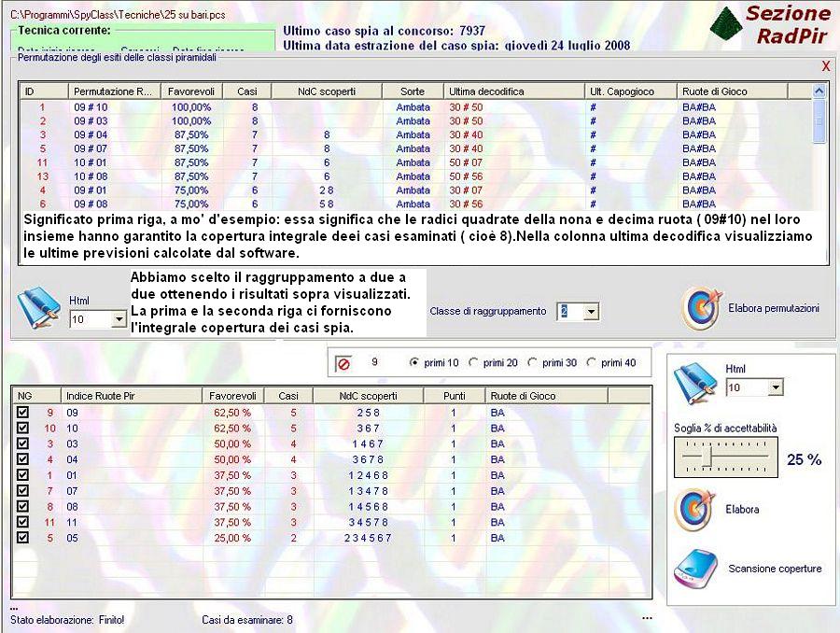Toggle the checkbox for row index 08

click(22, 506)
